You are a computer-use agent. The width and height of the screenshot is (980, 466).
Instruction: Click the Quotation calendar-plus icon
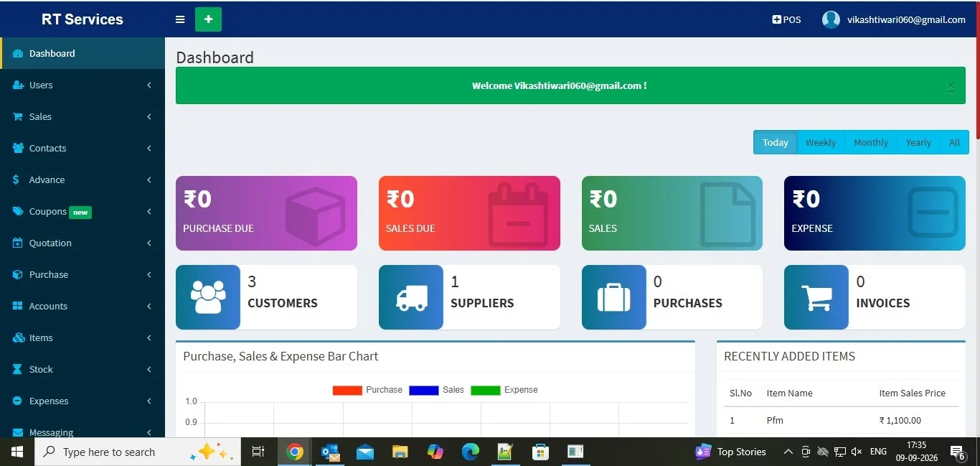[18, 243]
